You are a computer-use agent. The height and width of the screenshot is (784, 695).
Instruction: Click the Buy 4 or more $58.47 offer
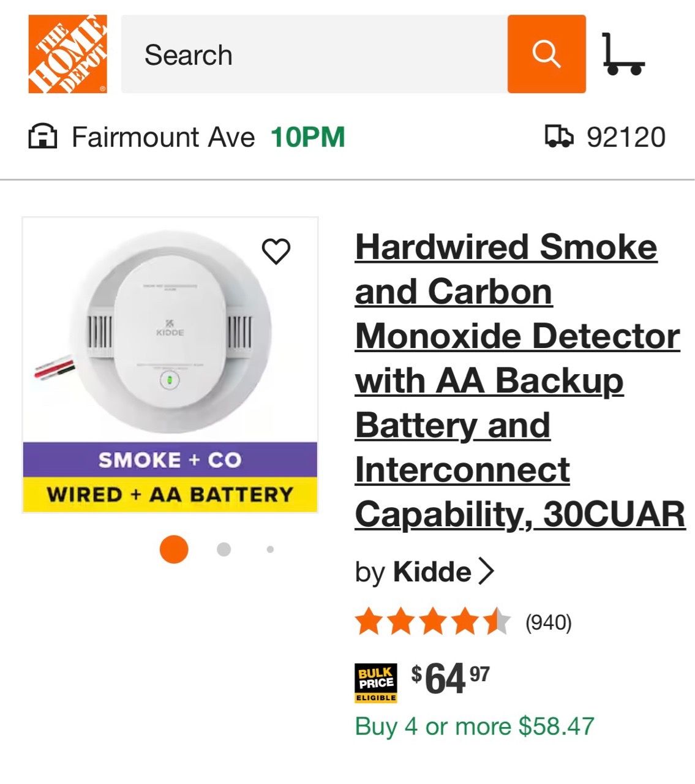point(475,726)
